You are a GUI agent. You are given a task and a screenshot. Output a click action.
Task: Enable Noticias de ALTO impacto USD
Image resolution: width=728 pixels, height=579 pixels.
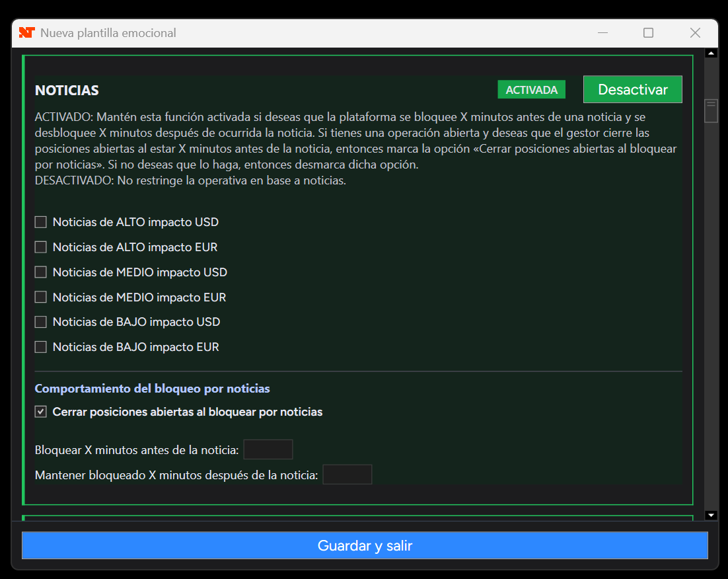coord(41,222)
